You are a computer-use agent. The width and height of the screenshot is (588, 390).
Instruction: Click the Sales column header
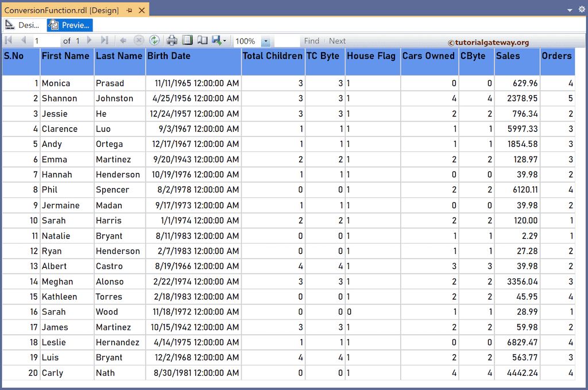coord(517,61)
